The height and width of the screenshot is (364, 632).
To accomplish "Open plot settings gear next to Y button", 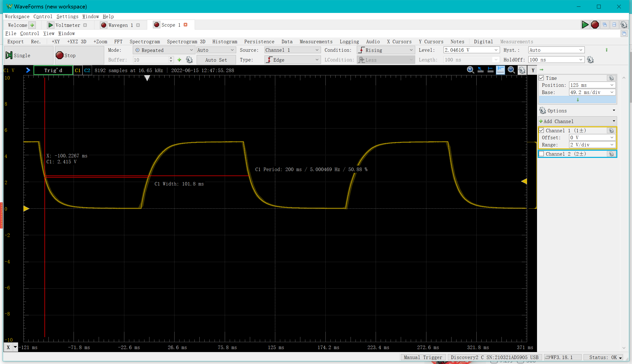I will point(522,70).
